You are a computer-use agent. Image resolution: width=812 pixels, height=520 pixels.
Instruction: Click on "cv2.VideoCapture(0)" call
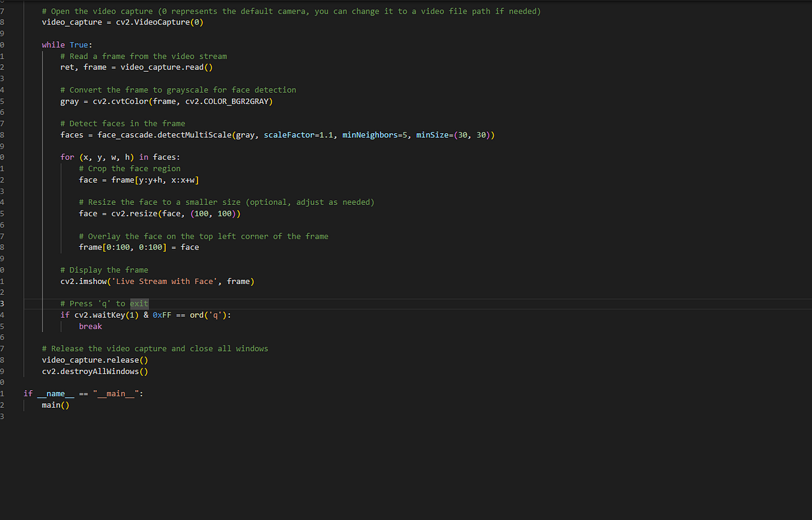(160, 22)
